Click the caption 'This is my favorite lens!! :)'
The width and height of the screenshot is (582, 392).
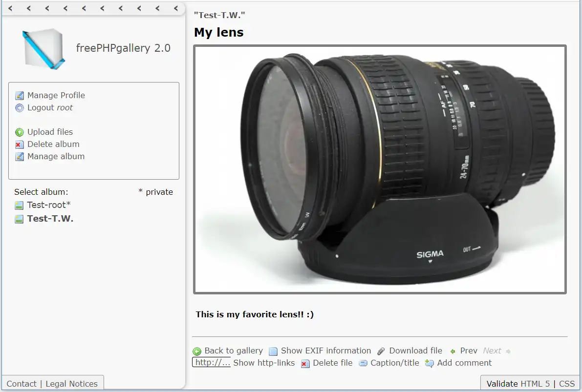coord(255,314)
